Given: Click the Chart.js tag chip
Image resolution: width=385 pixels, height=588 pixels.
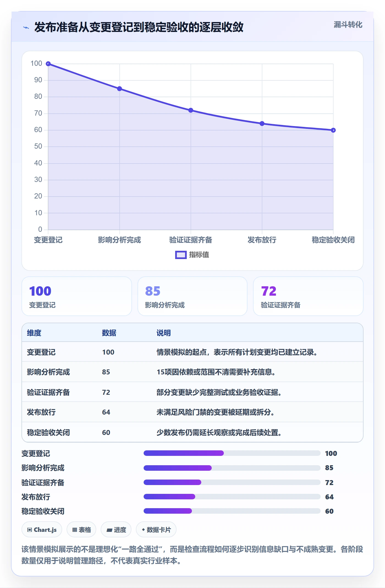Looking at the screenshot, I should (42, 530).
